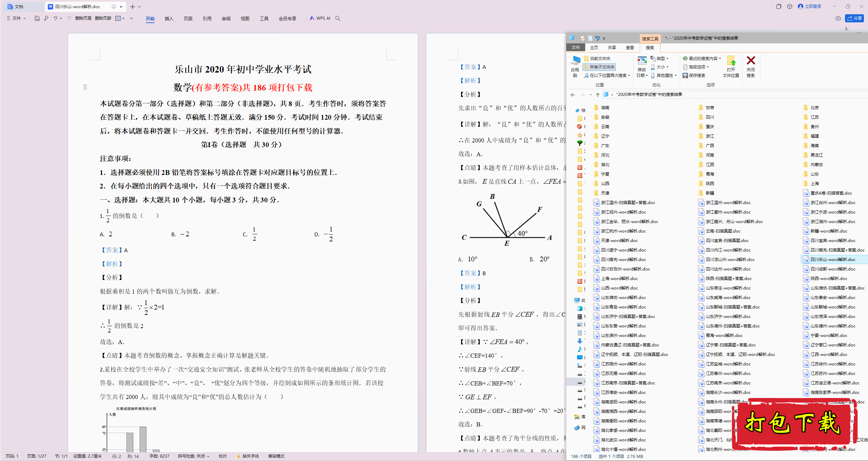Image resolution: width=868 pixels, height=461 pixels.
Task: Click Explorer address bar path
Action: pos(649,95)
